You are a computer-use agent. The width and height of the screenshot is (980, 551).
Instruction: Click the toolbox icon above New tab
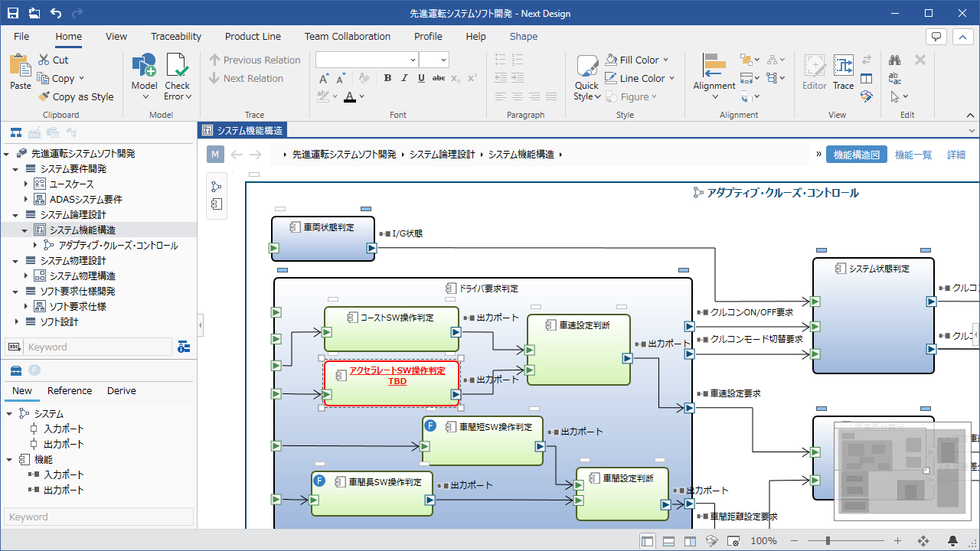click(15, 370)
